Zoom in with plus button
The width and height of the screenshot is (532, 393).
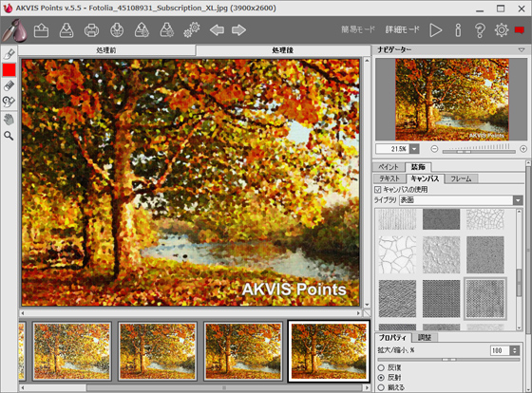pyautogui.click(x=523, y=149)
